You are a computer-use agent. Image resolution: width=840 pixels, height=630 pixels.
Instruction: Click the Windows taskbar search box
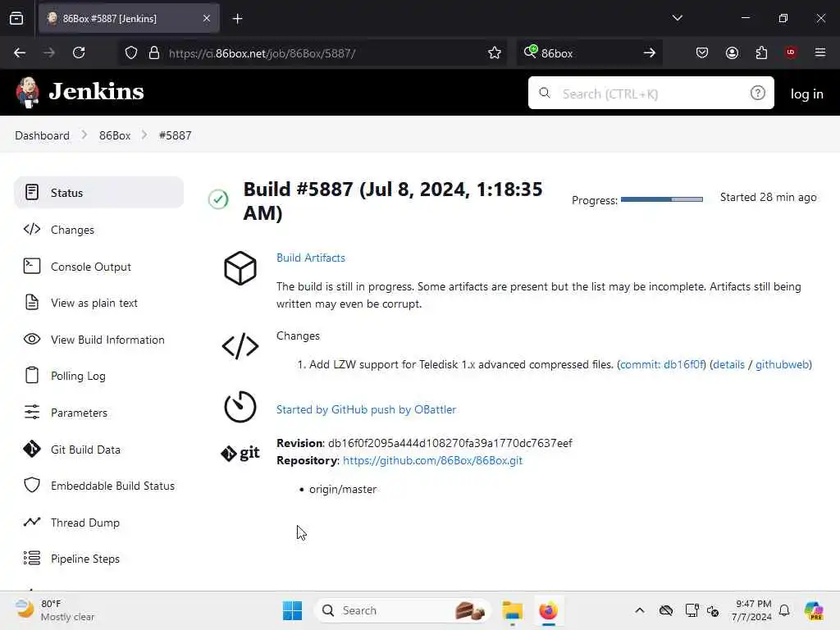[402, 610]
